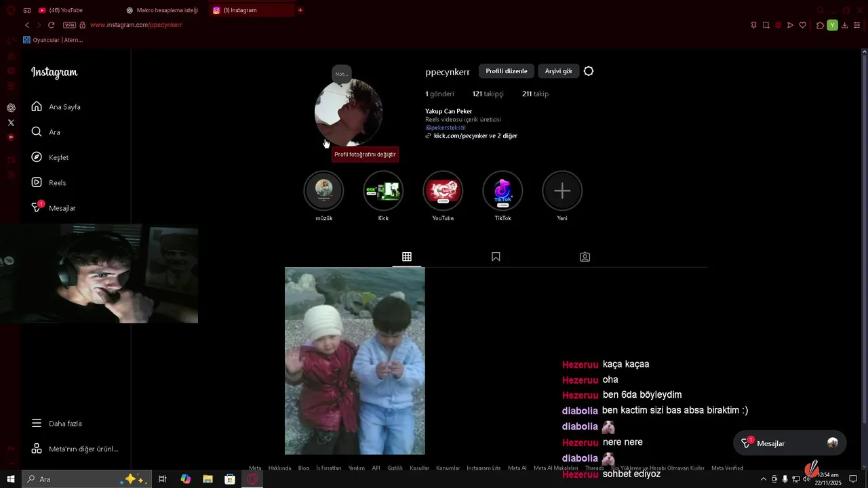Switch to the saved bookmark tab
This screenshot has height=488, width=868.
pyautogui.click(x=496, y=257)
